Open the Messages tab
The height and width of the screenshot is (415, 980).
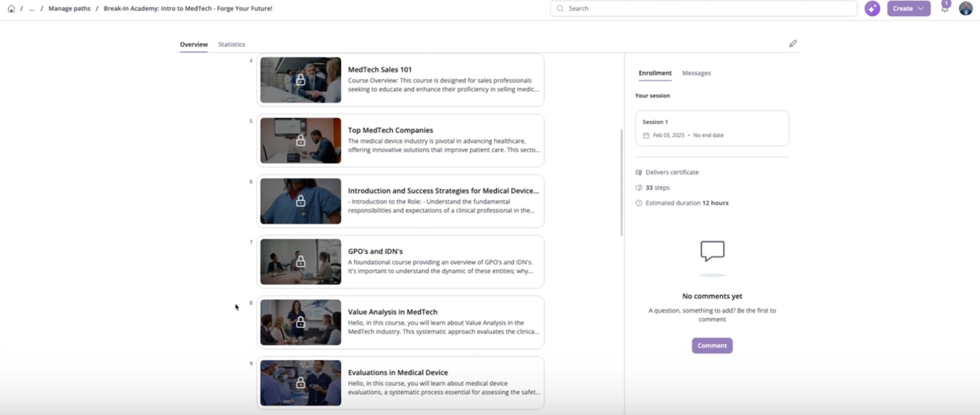696,73
